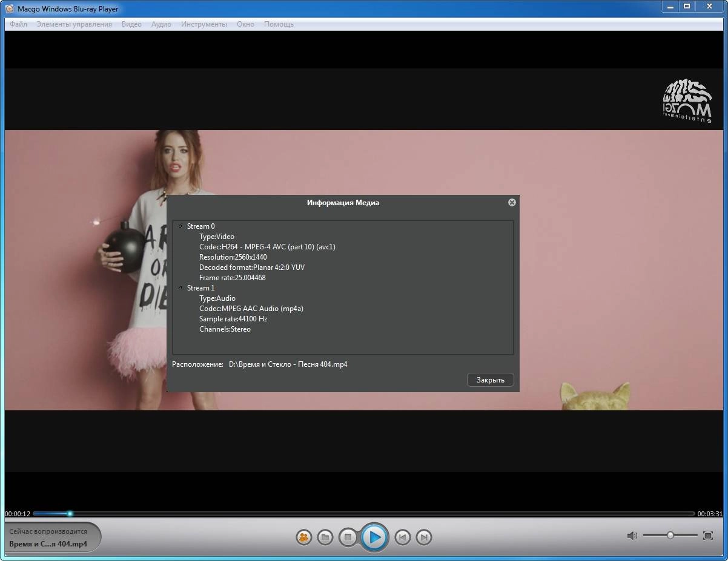
Task: Skip to next track
Action: pos(424,537)
